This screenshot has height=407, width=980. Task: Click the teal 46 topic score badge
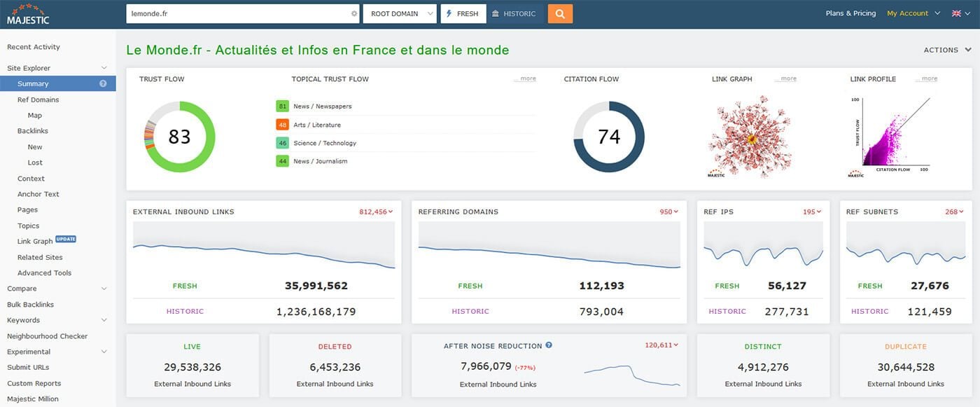283,143
